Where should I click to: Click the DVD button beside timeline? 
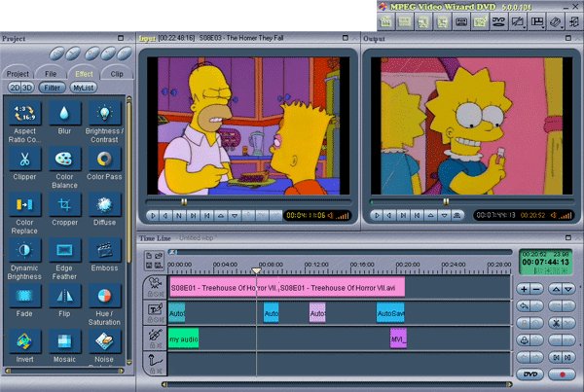(530, 374)
